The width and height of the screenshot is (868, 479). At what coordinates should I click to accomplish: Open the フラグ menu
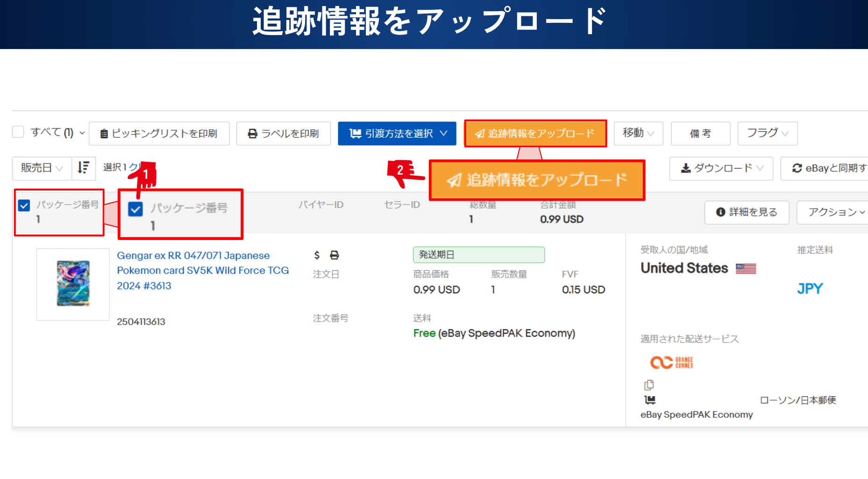767,134
